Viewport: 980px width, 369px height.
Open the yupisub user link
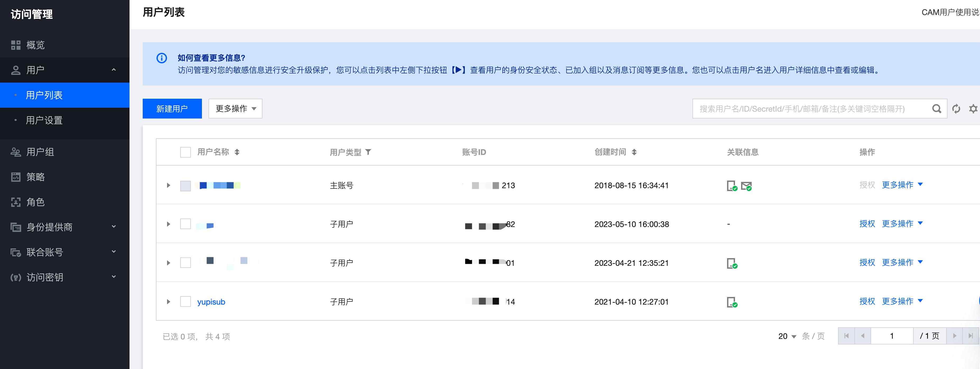point(211,302)
